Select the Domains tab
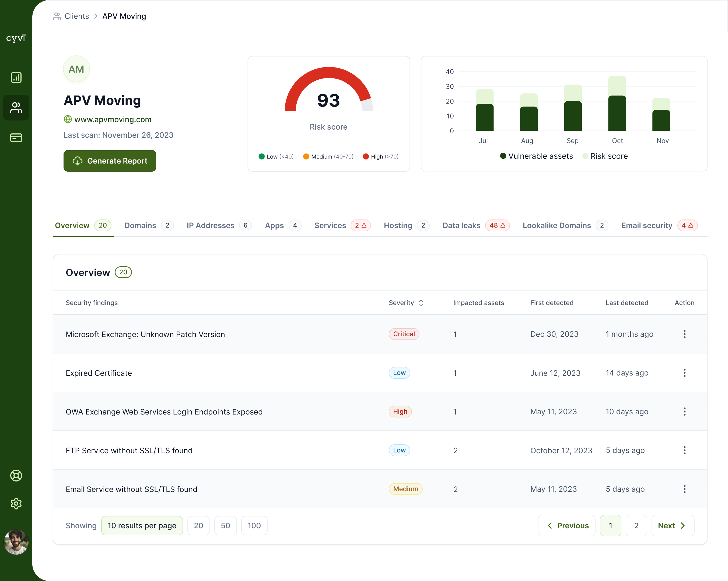This screenshot has width=728, height=581. click(x=140, y=225)
